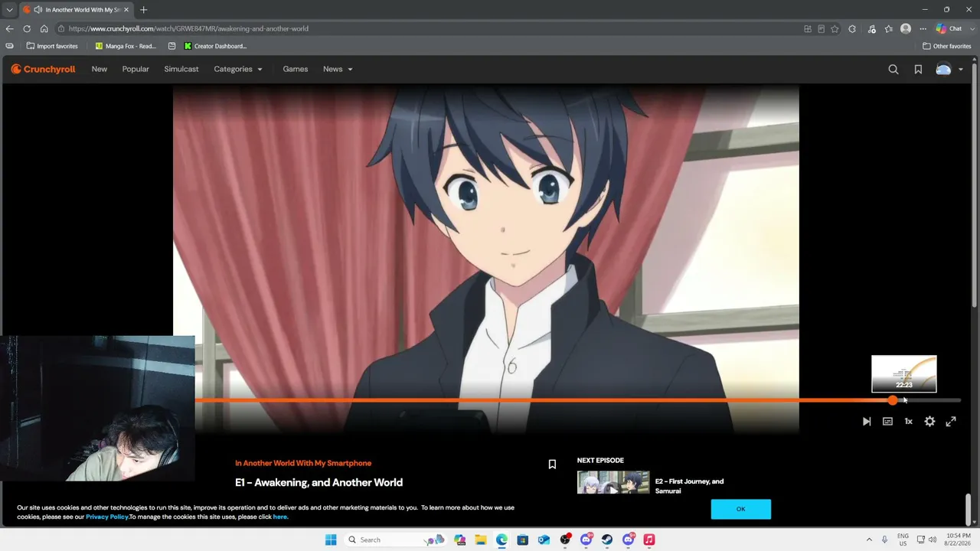The height and width of the screenshot is (551, 980).
Task: Open the Music app on taskbar
Action: coord(649,540)
